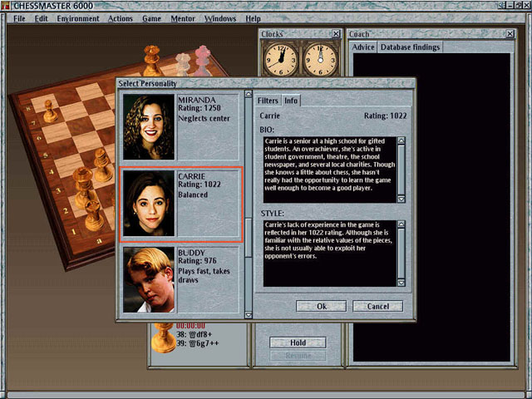Image resolution: width=532 pixels, height=399 pixels.
Task: Click the left chess clock face
Action: (281, 61)
